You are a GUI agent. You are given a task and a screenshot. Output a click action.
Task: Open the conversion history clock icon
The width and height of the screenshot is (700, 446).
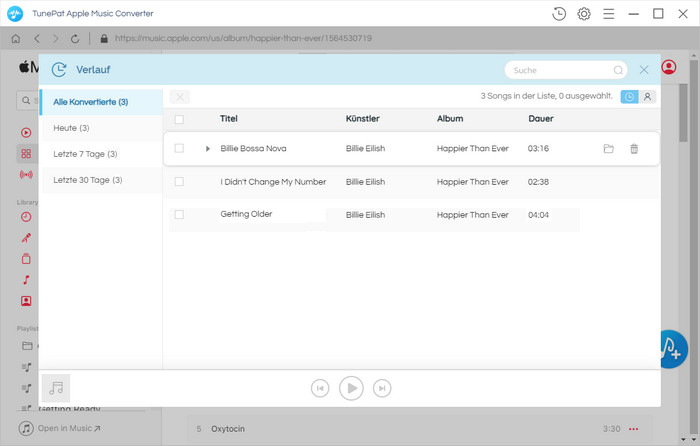point(558,14)
